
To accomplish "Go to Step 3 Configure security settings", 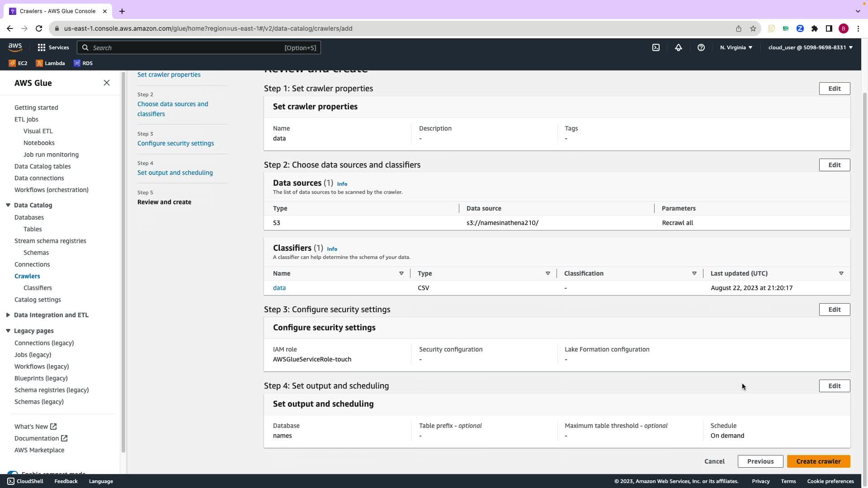I will pyautogui.click(x=175, y=143).
